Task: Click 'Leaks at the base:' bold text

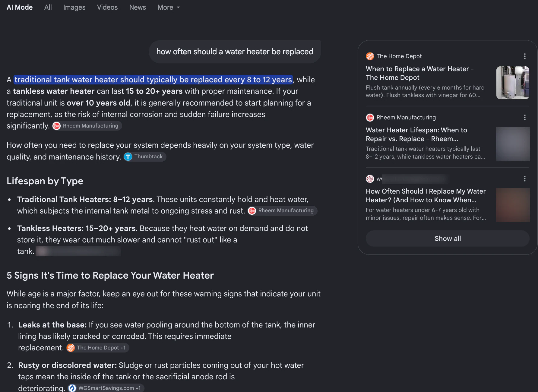Action: click(52, 325)
